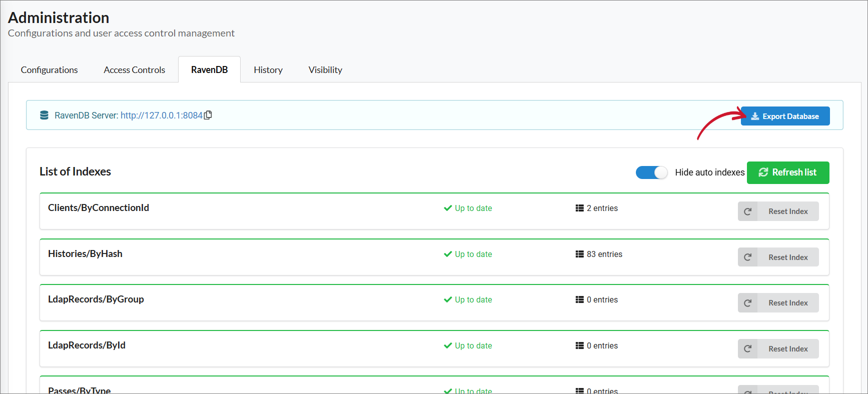Click the checkmark icon for LdapRecords/ById status
The image size is (868, 394).
point(448,345)
